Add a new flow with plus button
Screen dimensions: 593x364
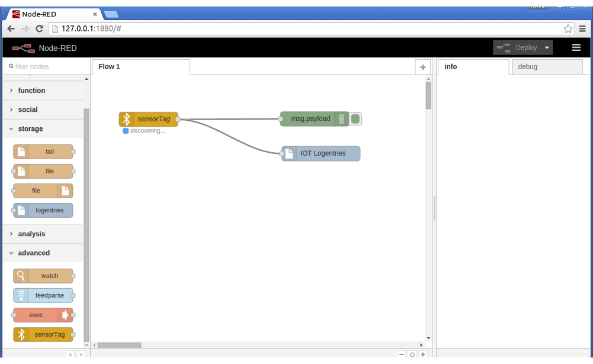[422, 67]
